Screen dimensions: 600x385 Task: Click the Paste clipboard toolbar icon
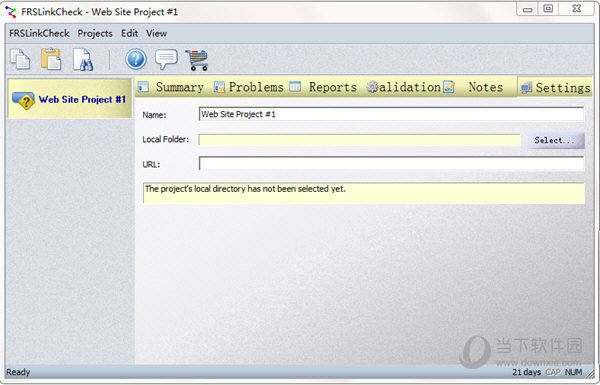pyautogui.click(x=51, y=59)
